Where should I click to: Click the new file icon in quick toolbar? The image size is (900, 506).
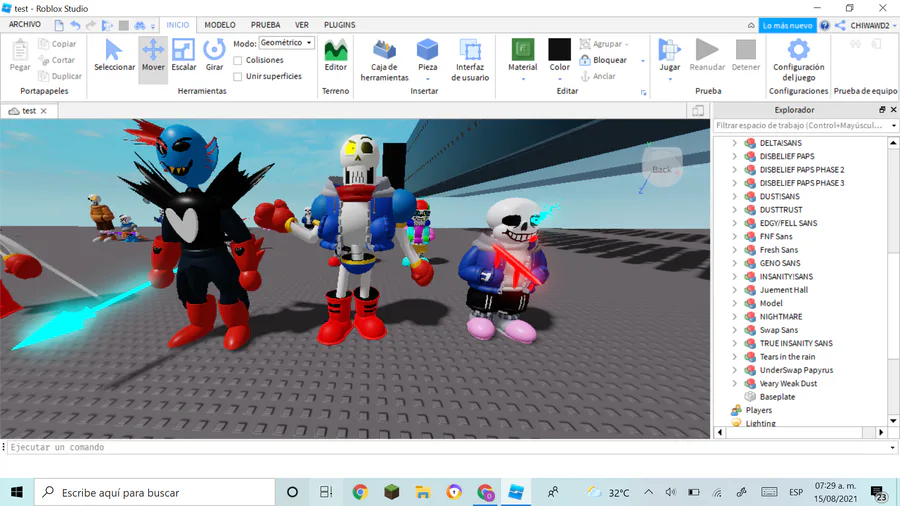(x=59, y=25)
